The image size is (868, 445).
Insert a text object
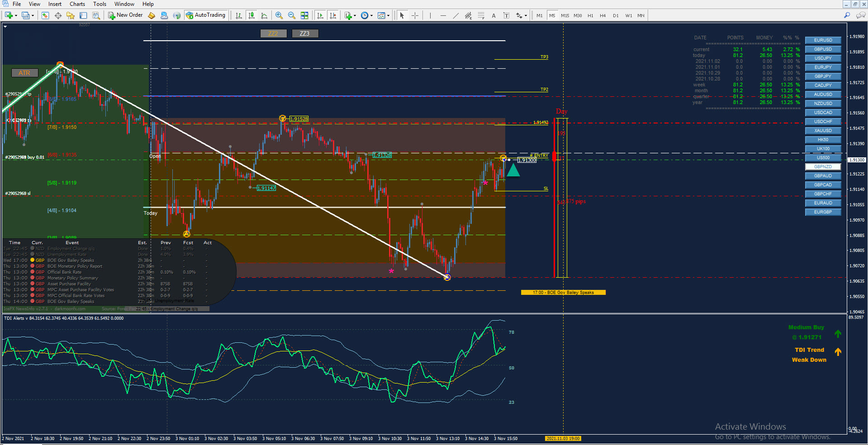(493, 15)
